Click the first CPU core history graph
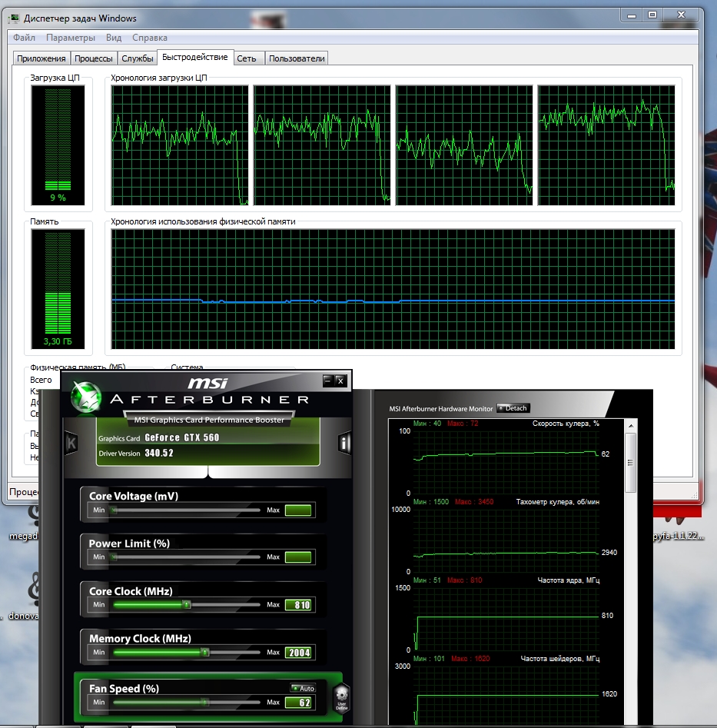Image resolution: width=717 pixels, height=728 pixels. pyautogui.click(x=180, y=145)
